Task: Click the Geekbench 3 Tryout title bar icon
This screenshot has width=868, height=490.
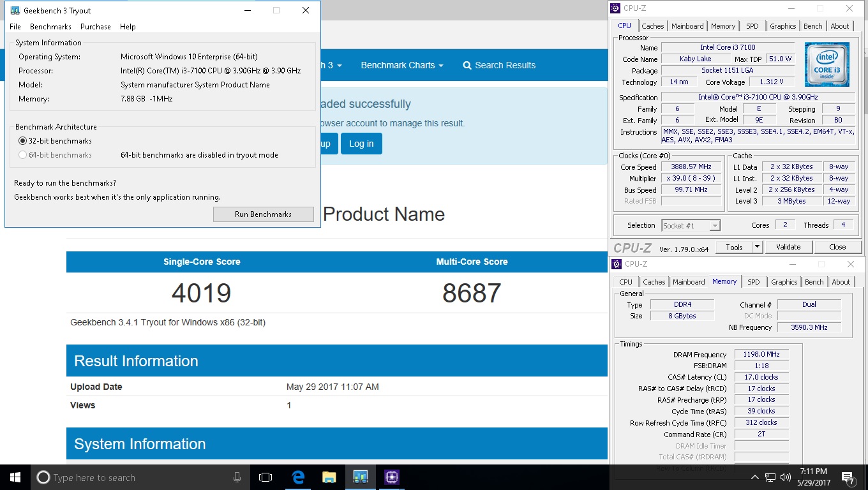Action: 15,10
